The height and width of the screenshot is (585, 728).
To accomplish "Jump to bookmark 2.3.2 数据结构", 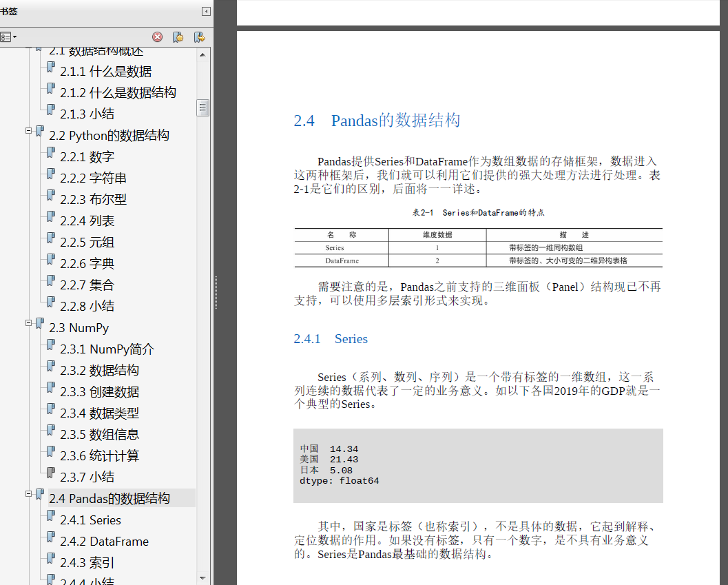I will point(99,370).
